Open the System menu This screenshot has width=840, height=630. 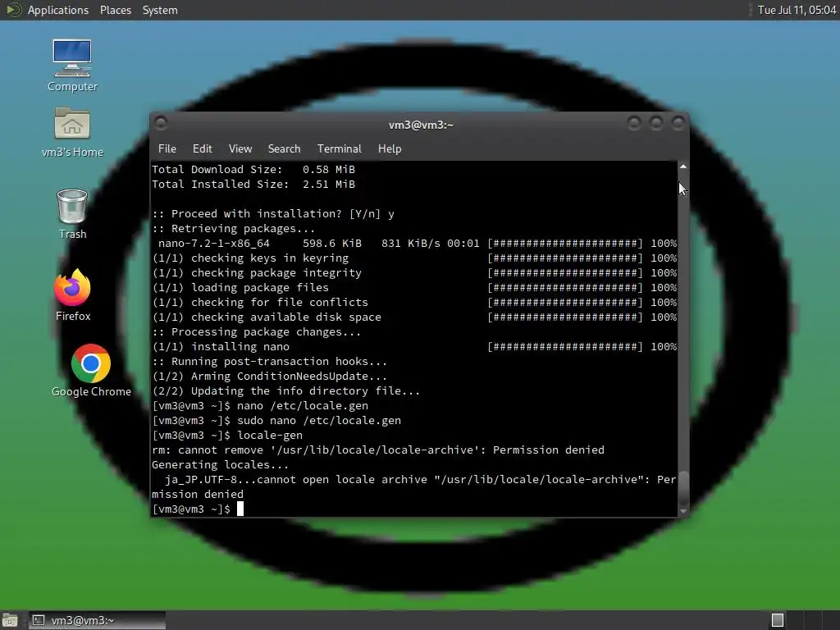pyautogui.click(x=160, y=10)
